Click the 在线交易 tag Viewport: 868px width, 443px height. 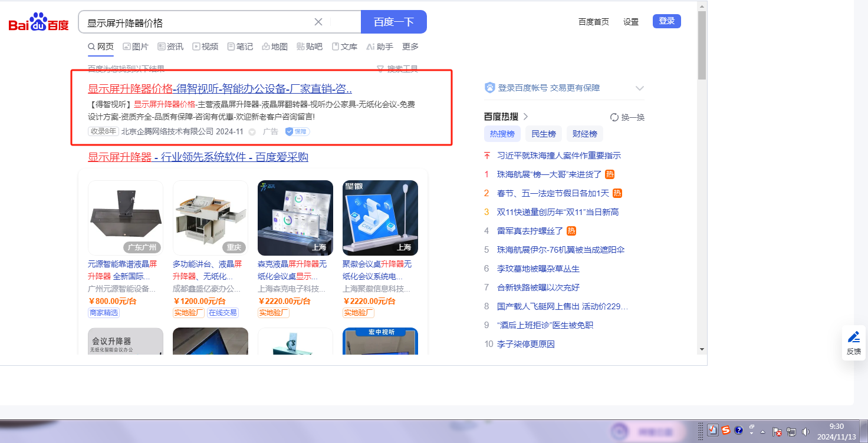[x=223, y=313]
